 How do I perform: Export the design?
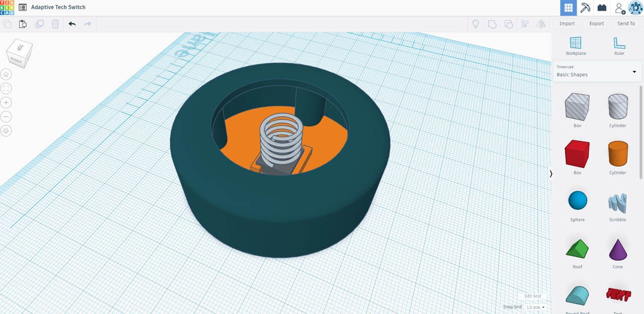point(596,23)
